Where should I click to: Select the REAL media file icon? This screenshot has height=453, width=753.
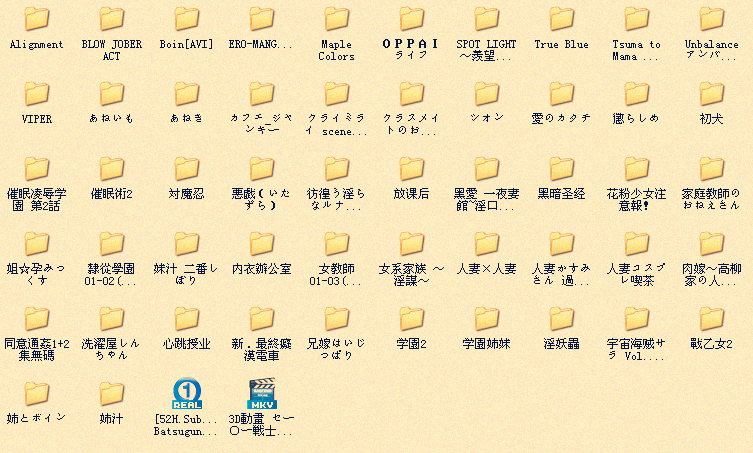point(187,393)
